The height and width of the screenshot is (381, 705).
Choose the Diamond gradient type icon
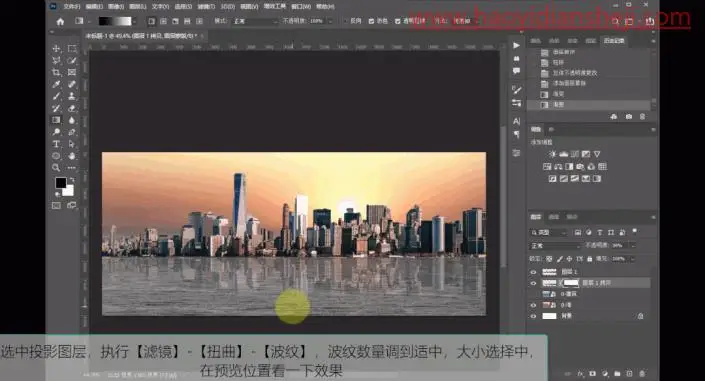pyautogui.click(x=199, y=21)
